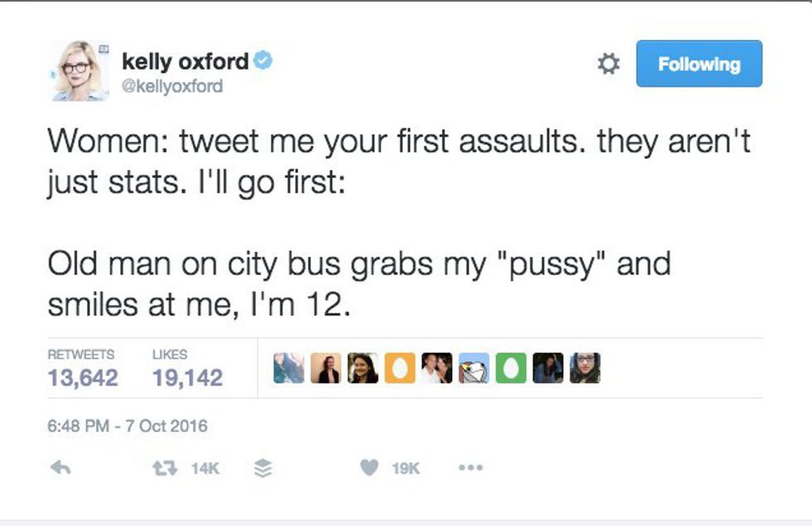Like the tweet with the heart icon
Viewport: 812px width, 526px height.
pos(370,468)
